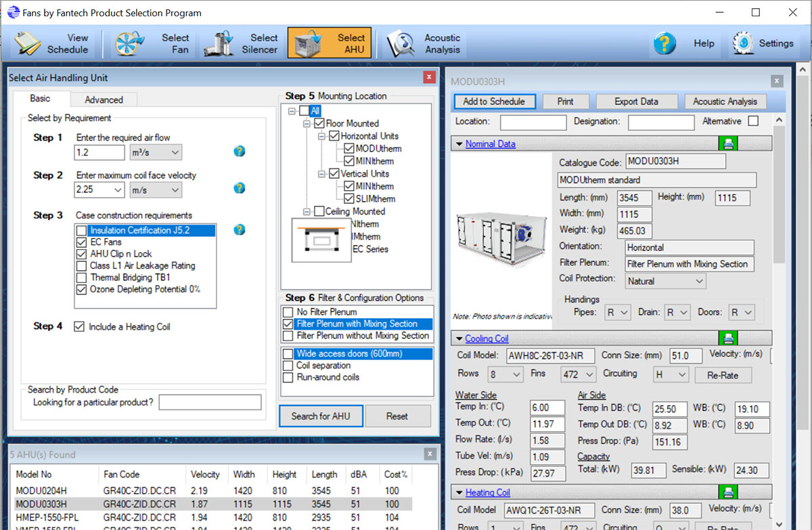Click the Print button in MODU0303H panel
The width and height of the screenshot is (812, 530).
pyautogui.click(x=566, y=102)
